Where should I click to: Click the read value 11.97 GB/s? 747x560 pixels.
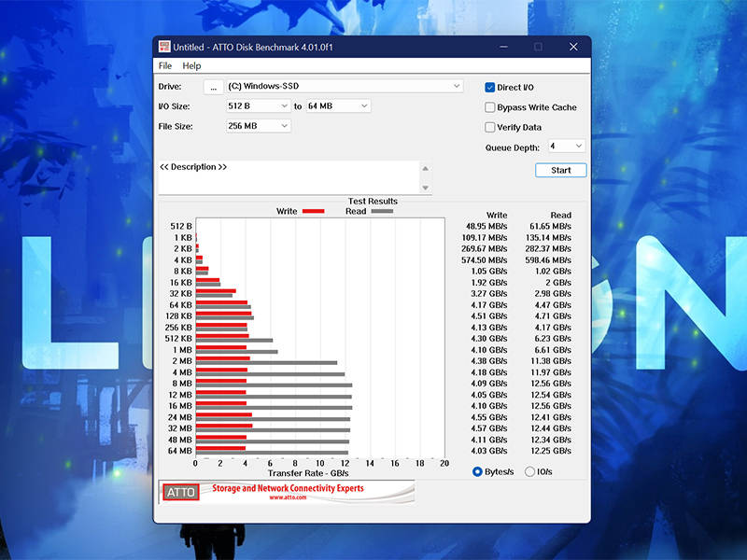tap(551, 372)
